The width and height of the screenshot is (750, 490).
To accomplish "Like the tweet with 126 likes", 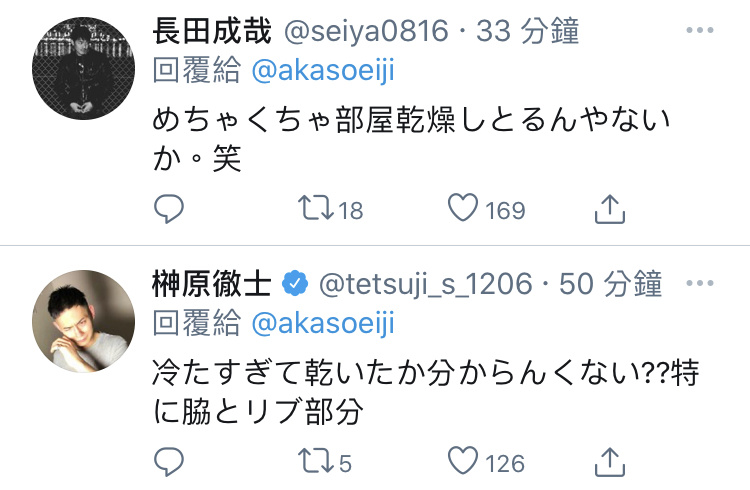I will [463, 460].
